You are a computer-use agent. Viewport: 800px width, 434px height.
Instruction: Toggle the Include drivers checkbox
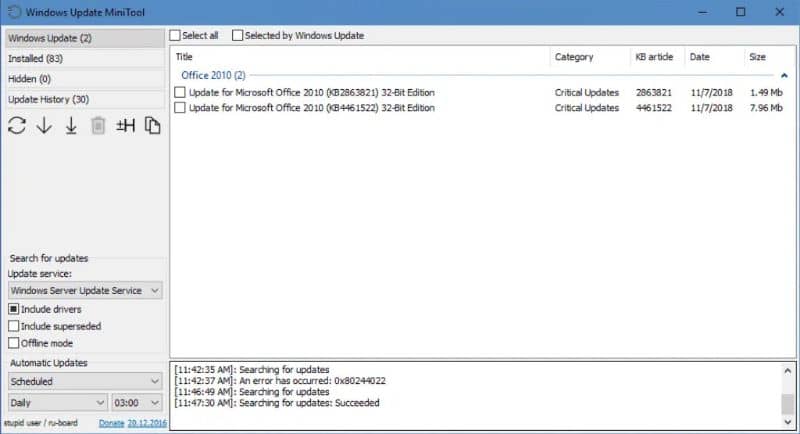14,309
